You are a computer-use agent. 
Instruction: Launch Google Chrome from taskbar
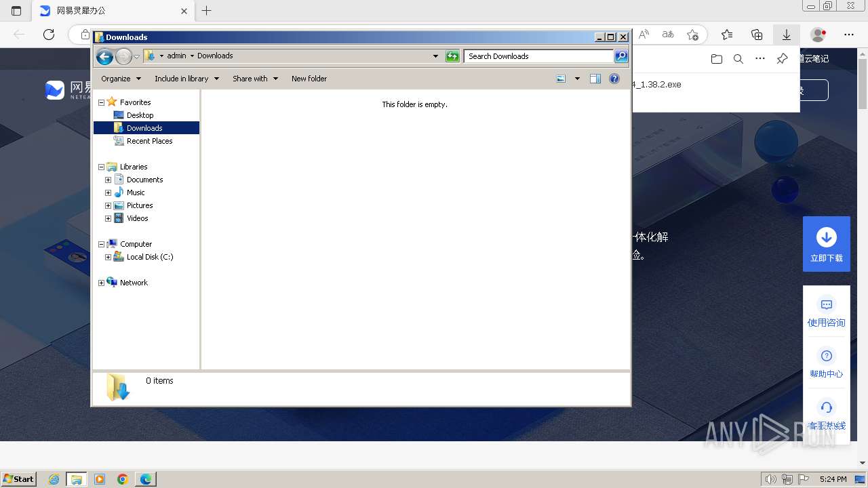(x=123, y=479)
